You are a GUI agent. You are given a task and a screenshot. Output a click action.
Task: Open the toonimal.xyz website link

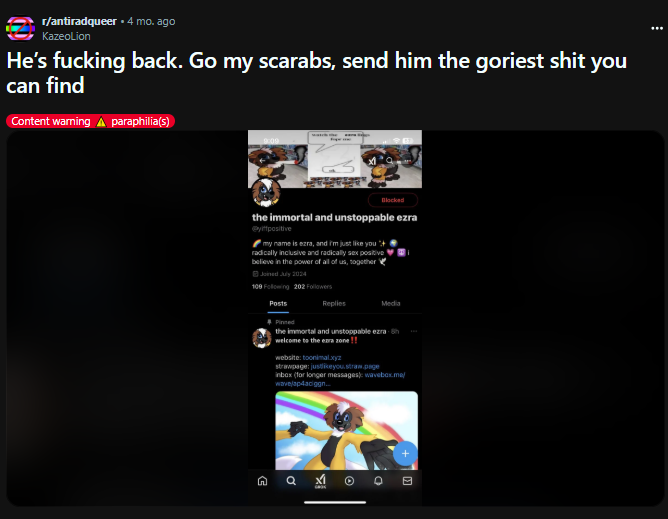pos(322,358)
